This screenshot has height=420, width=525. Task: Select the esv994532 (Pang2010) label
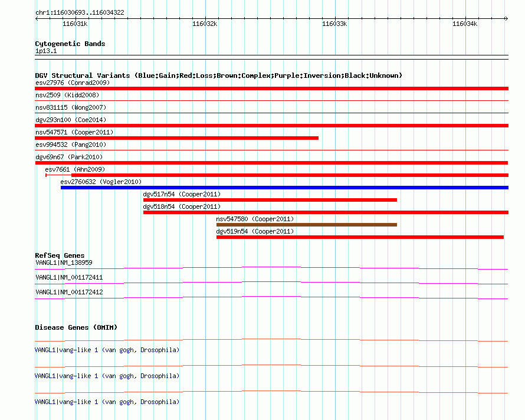tap(71, 145)
